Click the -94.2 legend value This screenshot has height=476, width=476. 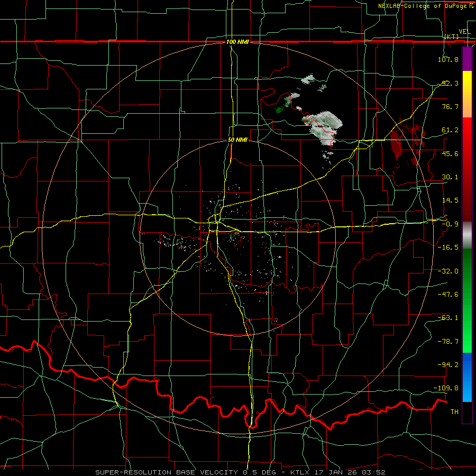(448, 364)
